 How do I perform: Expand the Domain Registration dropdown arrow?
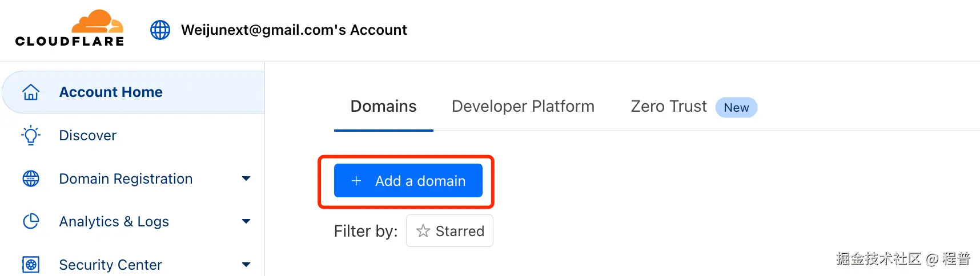(246, 178)
